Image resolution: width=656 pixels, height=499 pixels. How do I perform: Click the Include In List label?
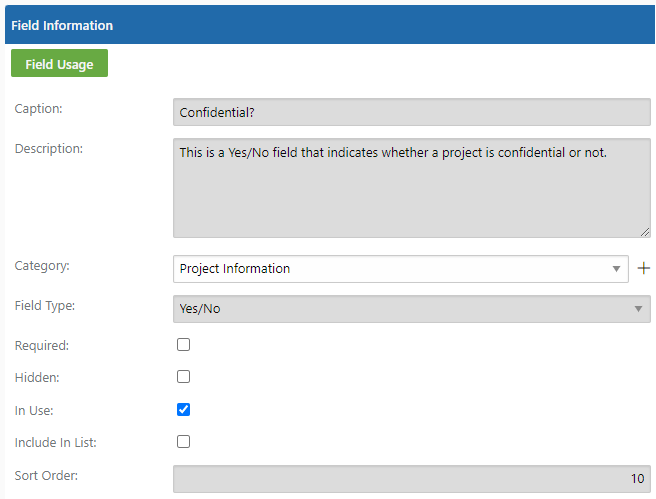tap(56, 443)
